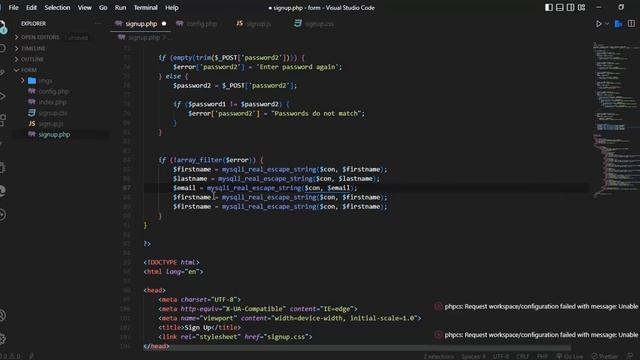Switch to the signup.css editor tab
640x360 pixels.
[x=314, y=24]
